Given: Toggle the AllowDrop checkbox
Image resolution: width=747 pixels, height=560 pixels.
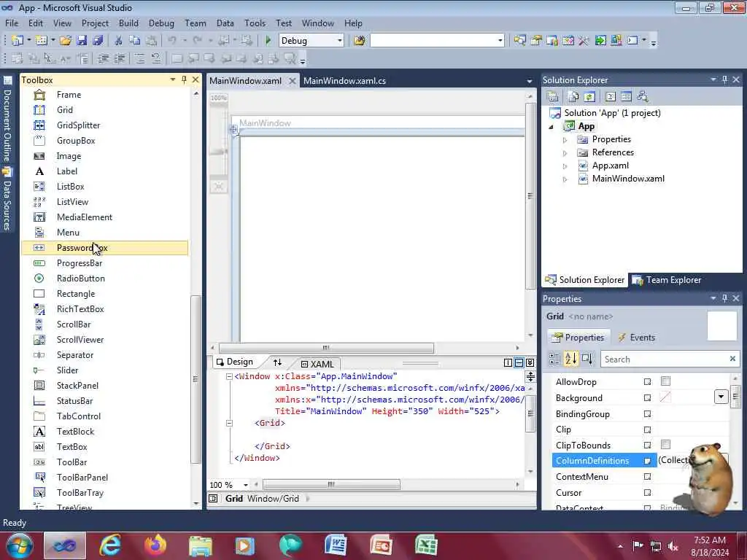Looking at the screenshot, I should (x=665, y=381).
